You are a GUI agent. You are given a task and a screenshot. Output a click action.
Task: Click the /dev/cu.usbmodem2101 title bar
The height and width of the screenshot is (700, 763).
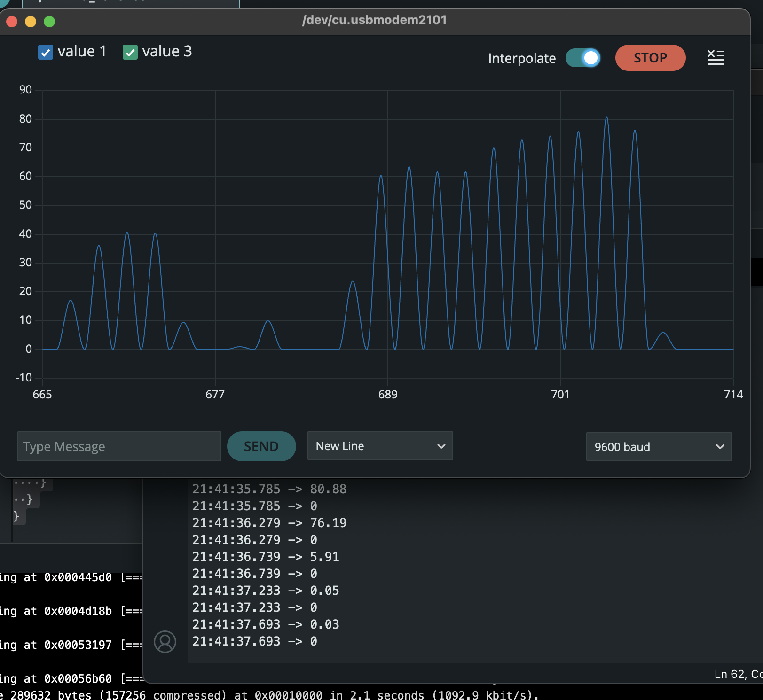point(375,20)
